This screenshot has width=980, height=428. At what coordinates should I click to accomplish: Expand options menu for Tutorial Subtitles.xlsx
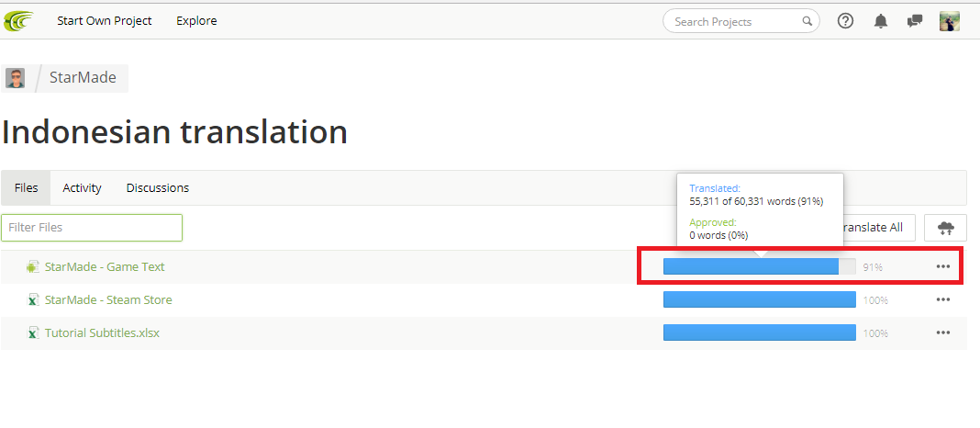click(x=943, y=333)
